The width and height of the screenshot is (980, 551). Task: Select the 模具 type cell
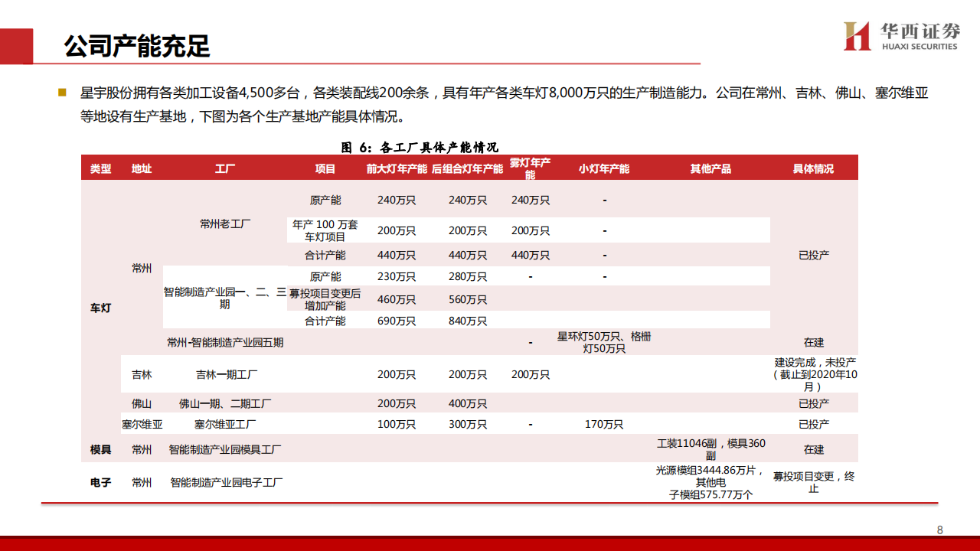(x=100, y=449)
